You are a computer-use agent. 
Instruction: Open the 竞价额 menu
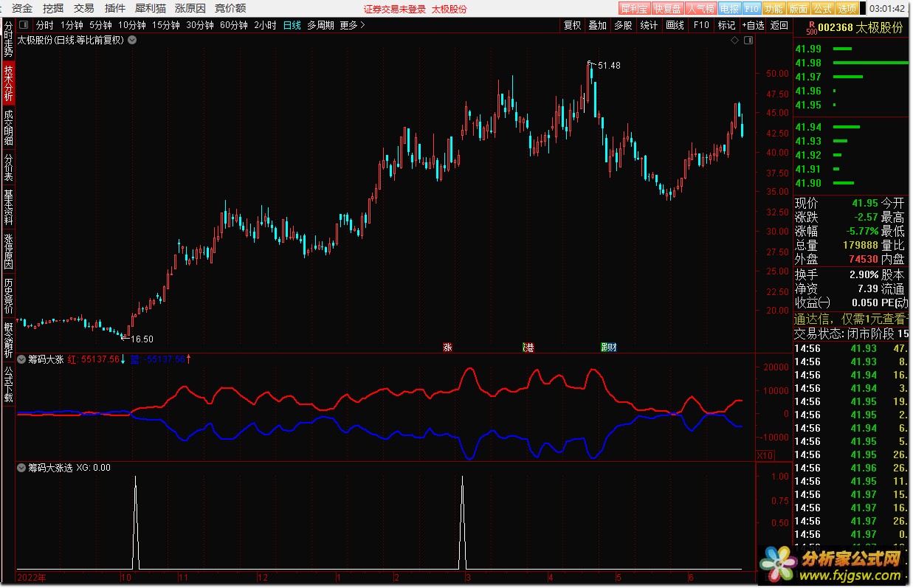pos(230,9)
